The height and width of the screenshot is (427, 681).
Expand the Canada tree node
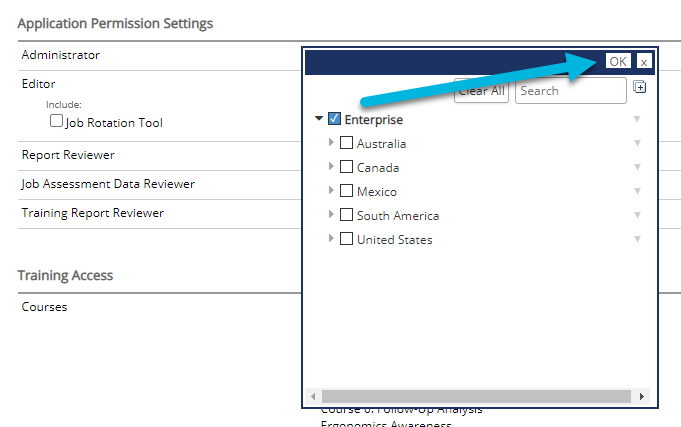(331, 166)
